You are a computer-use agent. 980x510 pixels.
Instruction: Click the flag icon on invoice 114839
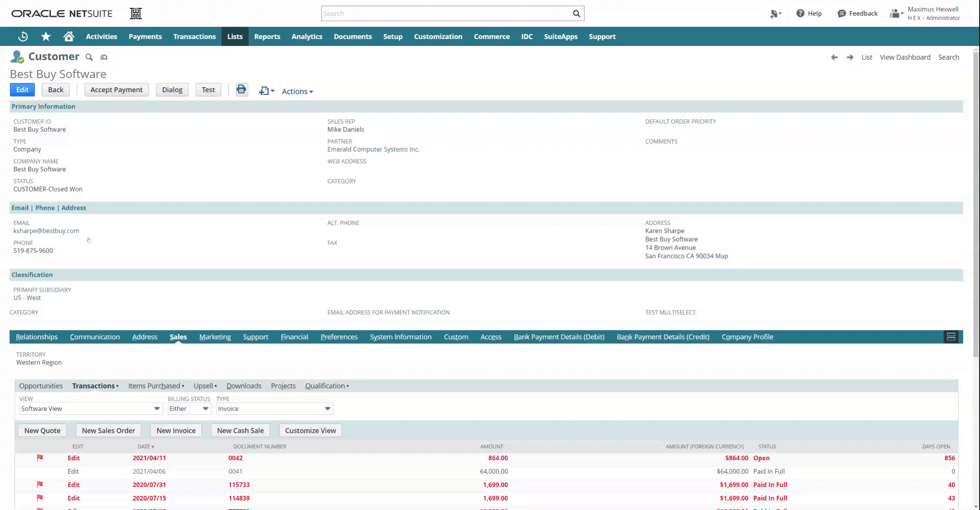(x=40, y=498)
